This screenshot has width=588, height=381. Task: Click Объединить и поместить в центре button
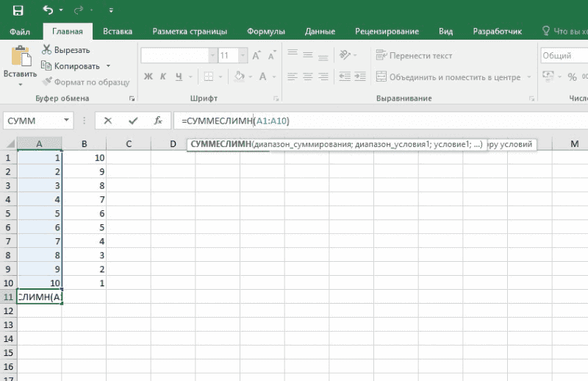(448, 76)
